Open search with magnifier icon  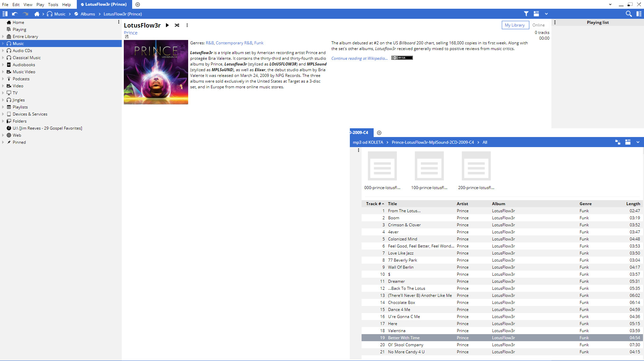[x=629, y=14]
